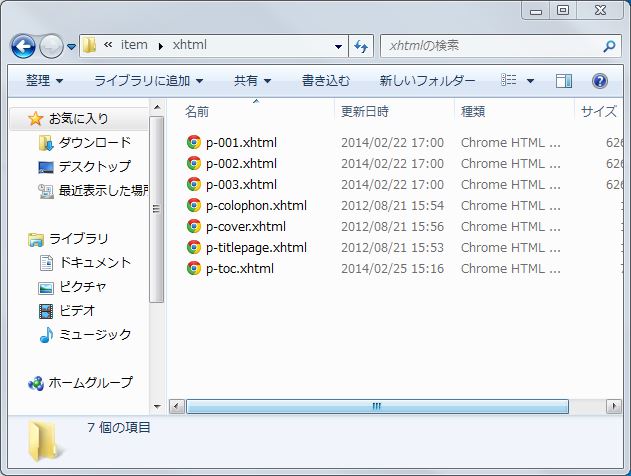Open help with the question mark icon
The image size is (631, 476).
(600, 81)
